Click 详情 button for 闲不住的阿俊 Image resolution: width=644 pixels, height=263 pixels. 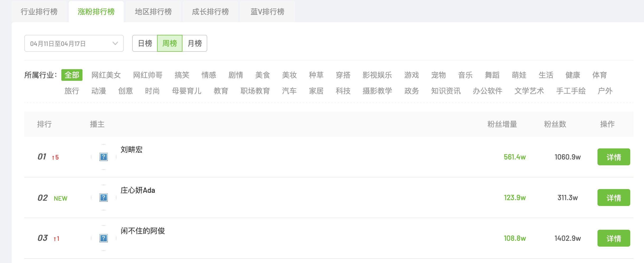tap(614, 238)
